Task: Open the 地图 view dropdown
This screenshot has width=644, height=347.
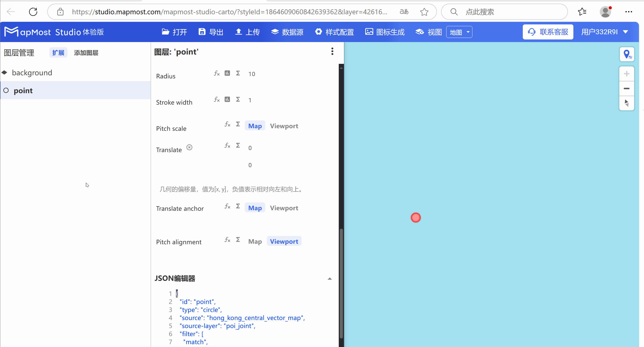Action: coord(459,32)
